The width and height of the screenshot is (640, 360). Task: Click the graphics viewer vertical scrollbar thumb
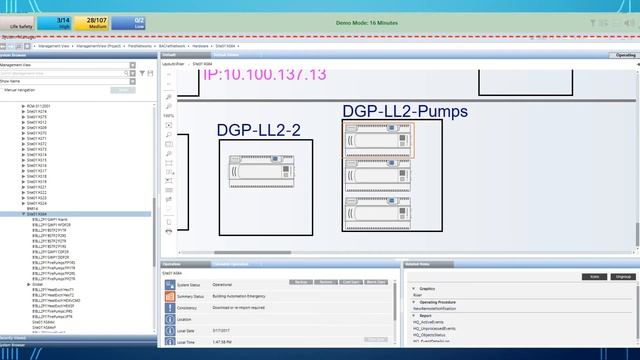(x=637, y=234)
